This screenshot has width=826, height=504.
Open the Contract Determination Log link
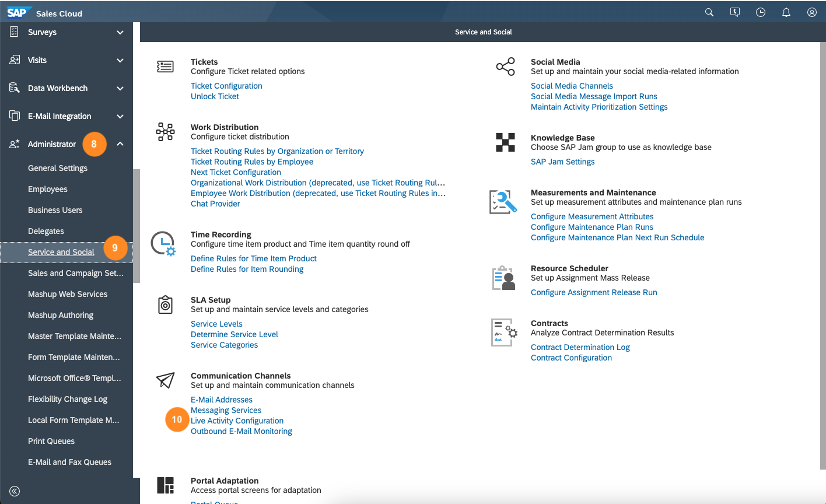click(580, 347)
